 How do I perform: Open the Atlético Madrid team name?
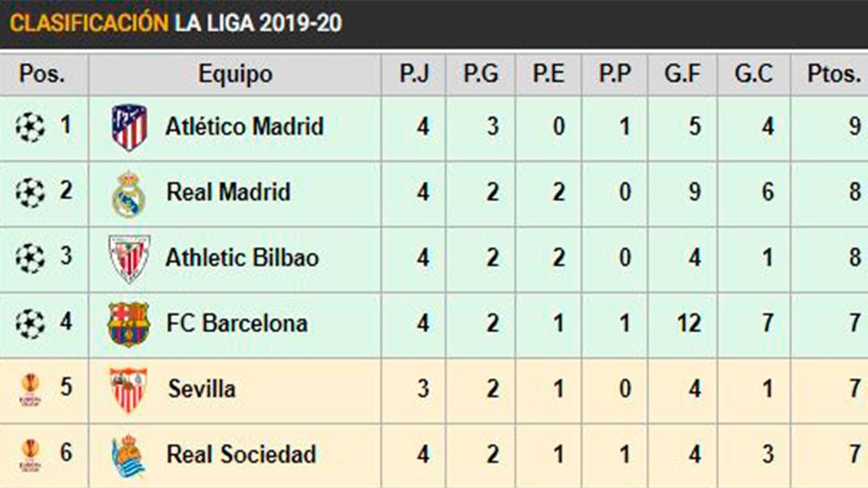[244, 127]
